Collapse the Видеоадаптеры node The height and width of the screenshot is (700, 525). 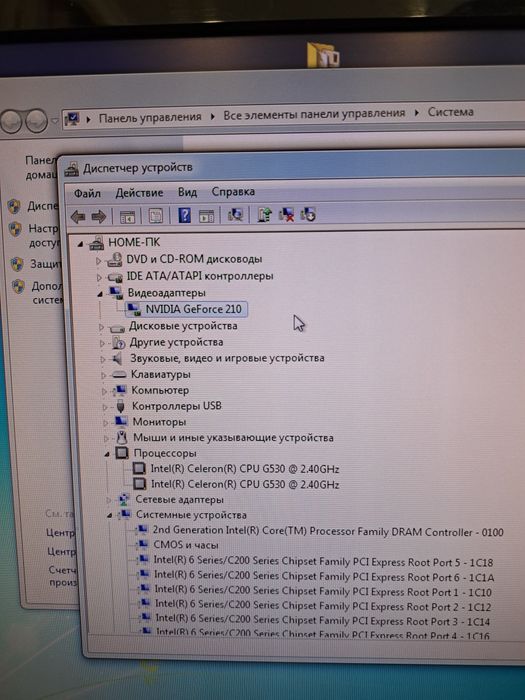coord(100,294)
